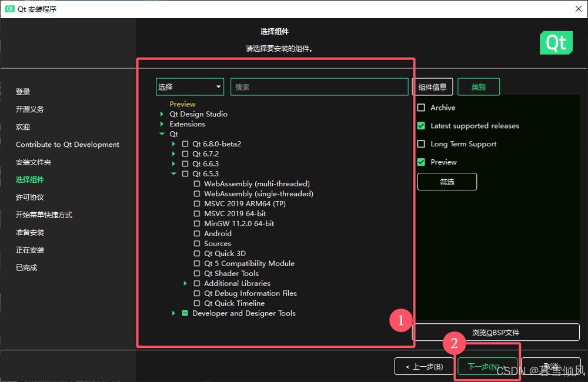Go back with 上一步(B) button
This screenshot has height=382, width=588.
424,366
